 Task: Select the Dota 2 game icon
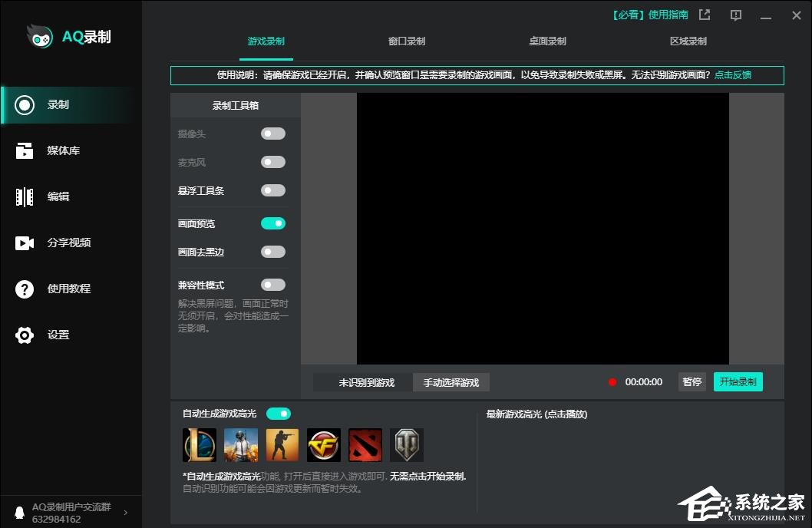(365, 444)
